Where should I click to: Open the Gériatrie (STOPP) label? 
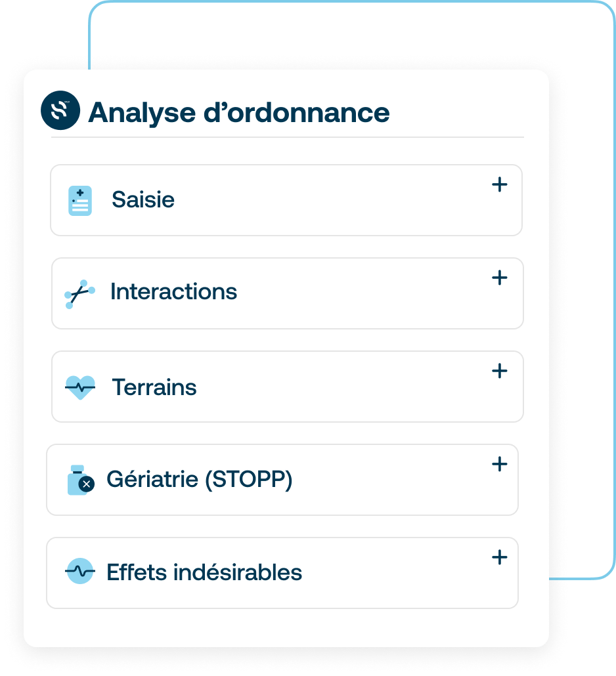point(200,479)
